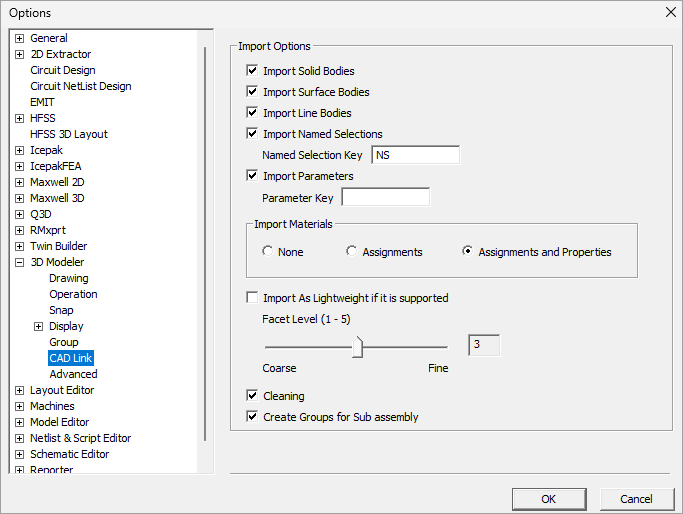Click the Facet Level value box

(x=484, y=345)
